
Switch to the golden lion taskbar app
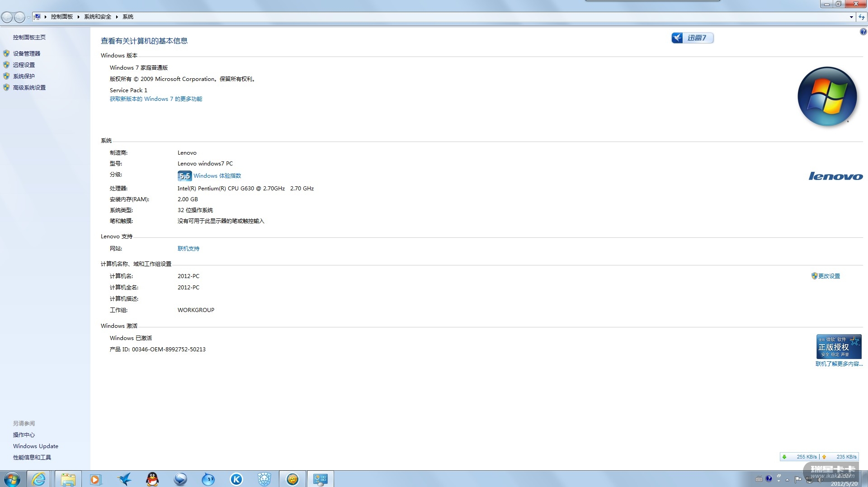292,479
